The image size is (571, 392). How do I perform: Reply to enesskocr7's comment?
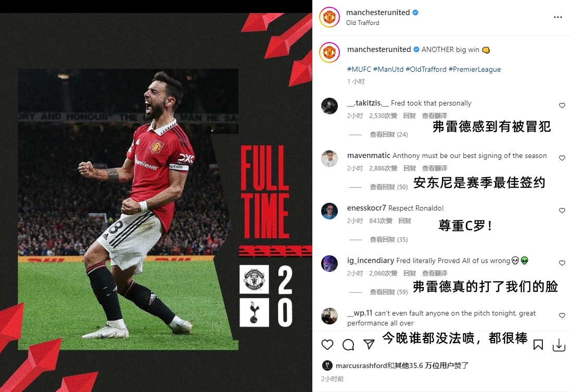click(x=404, y=221)
